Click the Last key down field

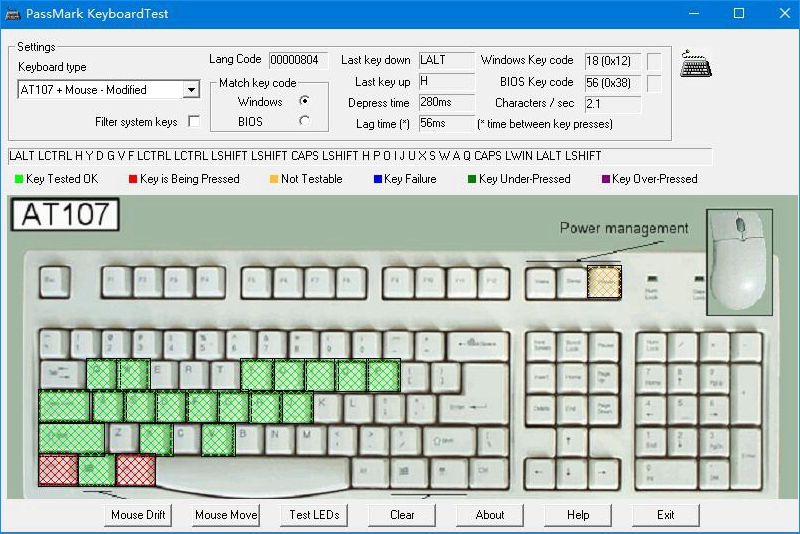446,60
